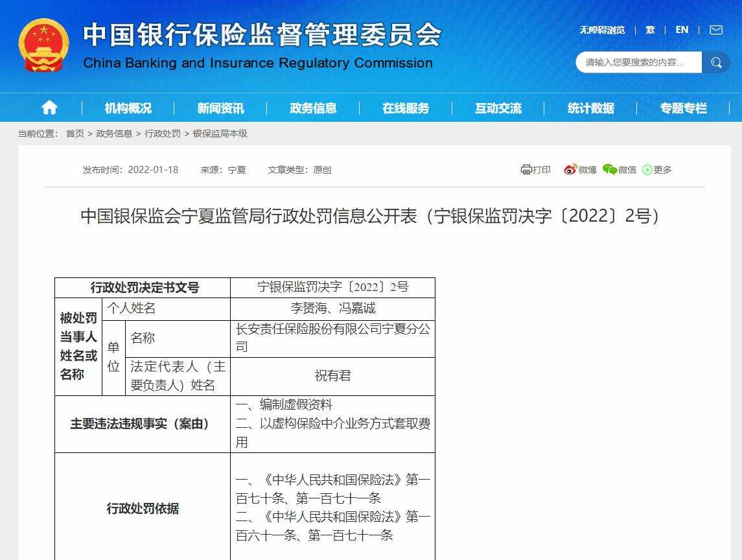
Task: Click the site title 中国银行保险监督管理委员会
Action: [x=262, y=34]
